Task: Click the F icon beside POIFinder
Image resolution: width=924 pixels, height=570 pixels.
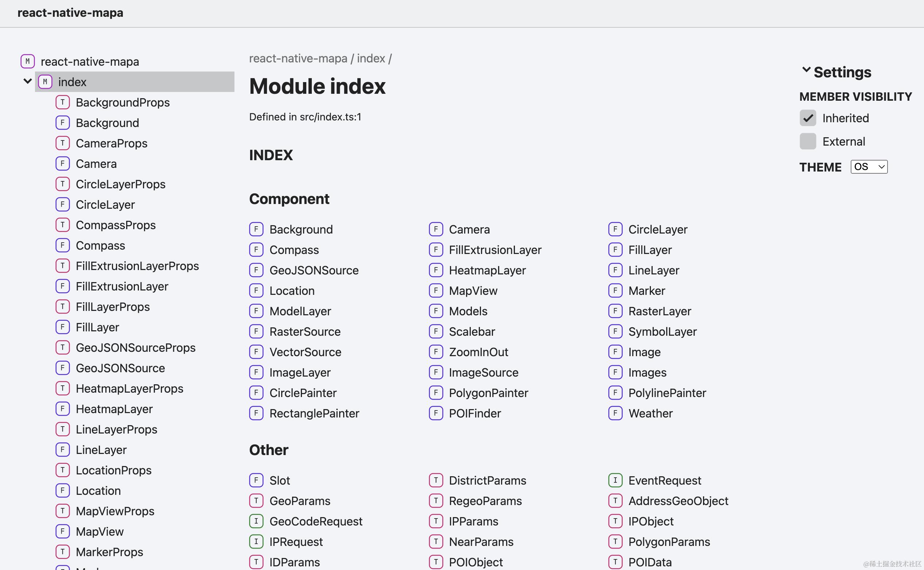Action: click(x=436, y=413)
